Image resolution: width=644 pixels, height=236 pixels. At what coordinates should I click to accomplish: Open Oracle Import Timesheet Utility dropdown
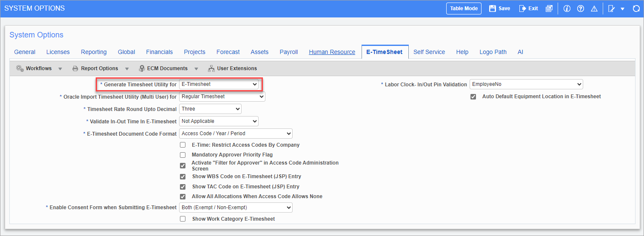222,97
